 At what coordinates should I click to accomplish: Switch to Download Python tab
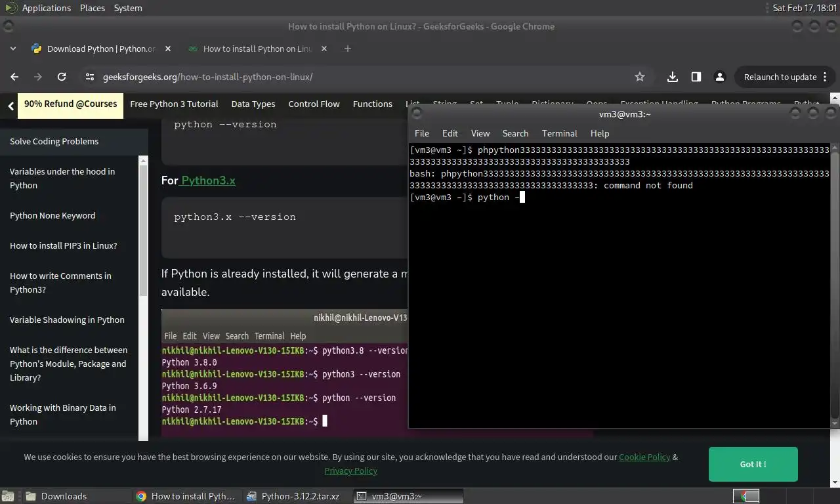click(102, 49)
